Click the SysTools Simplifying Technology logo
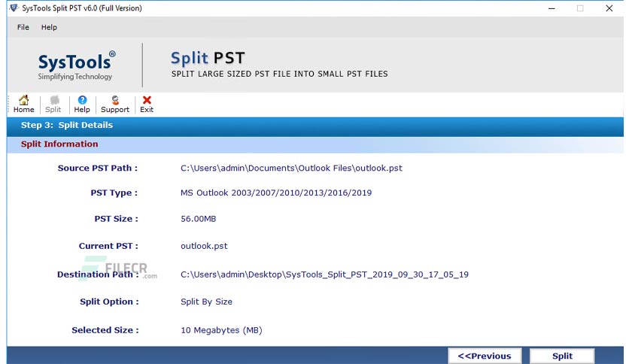Viewport: 629px width, 364px height. click(x=75, y=65)
